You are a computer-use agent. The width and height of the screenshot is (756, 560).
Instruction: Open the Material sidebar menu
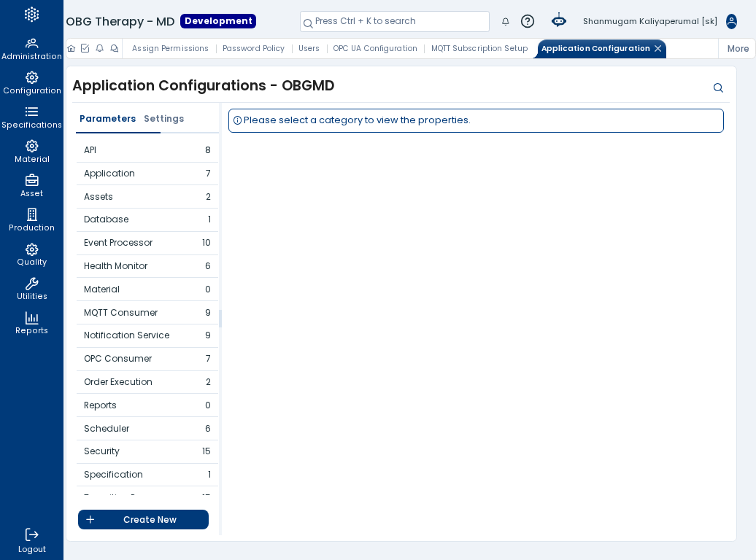pos(32,152)
